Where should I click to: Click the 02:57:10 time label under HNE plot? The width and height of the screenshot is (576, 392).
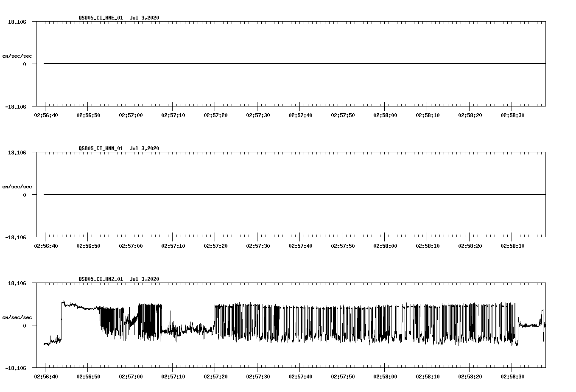coord(173,115)
